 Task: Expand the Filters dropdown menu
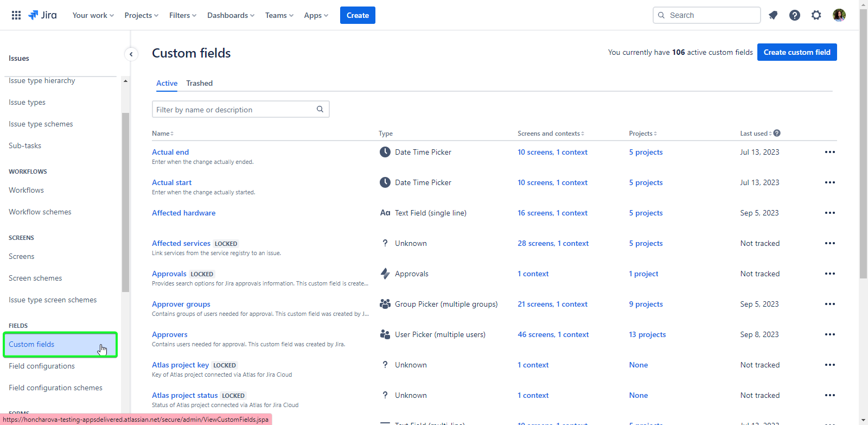click(182, 15)
